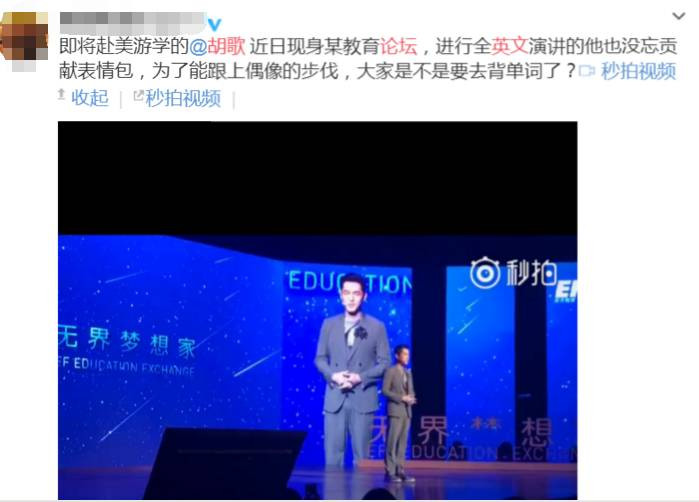Open the post options chevron menu
The height and width of the screenshot is (502, 699).
pos(678,16)
